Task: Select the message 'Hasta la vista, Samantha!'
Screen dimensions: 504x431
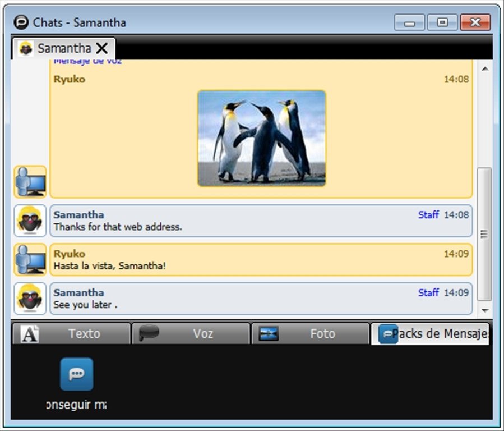Action: click(110, 265)
